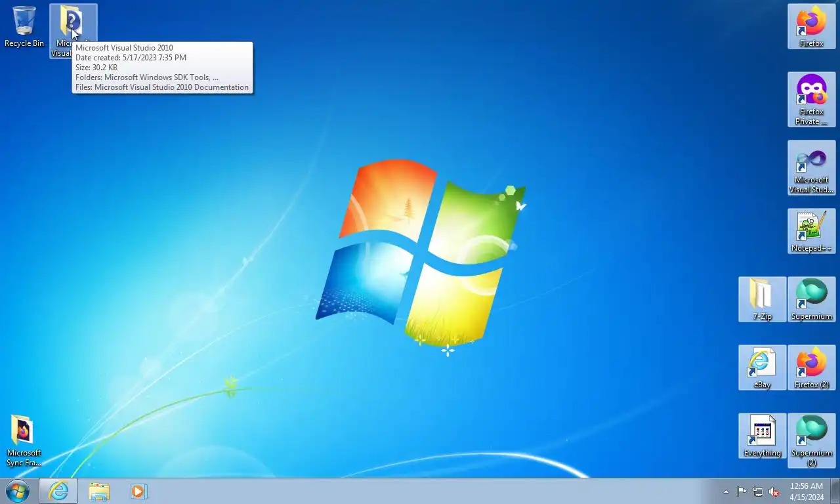
Task: Open taskbar clock showing 12:56 AM
Action: (x=807, y=492)
